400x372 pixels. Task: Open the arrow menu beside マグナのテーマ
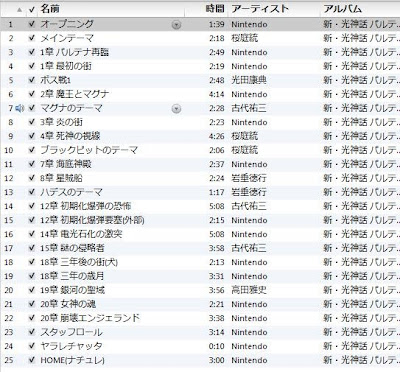pyautogui.click(x=176, y=109)
